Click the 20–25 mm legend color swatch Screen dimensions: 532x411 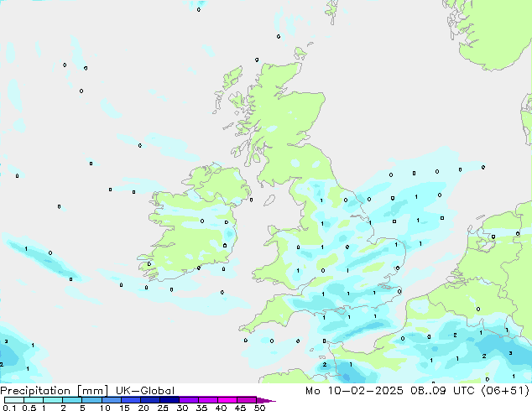coord(149,400)
